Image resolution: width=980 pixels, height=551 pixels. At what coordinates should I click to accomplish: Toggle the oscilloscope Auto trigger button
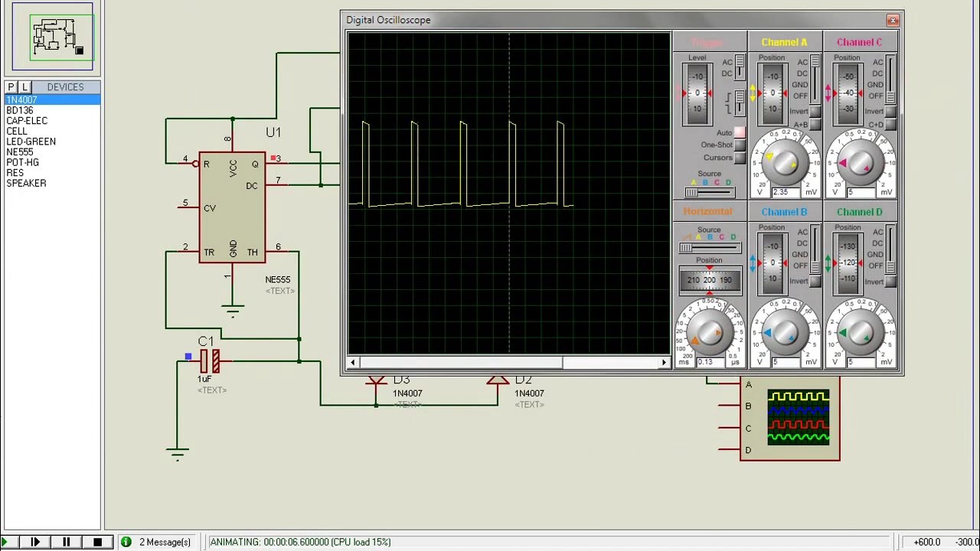click(739, 132)
